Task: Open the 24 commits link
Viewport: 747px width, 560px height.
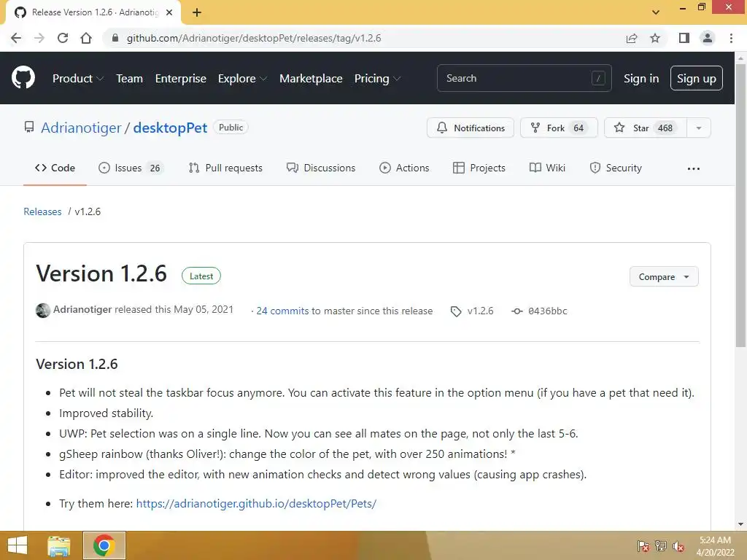Action: [x=282, y=311]
